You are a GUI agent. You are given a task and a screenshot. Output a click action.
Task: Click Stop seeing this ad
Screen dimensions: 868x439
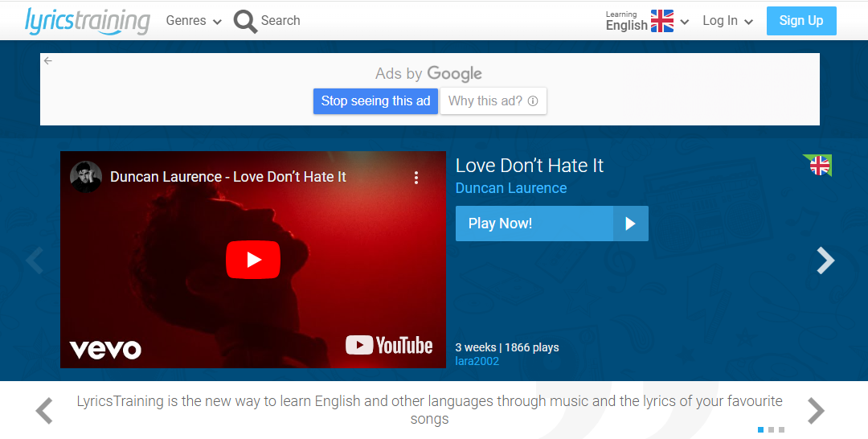tap(375, 101)
